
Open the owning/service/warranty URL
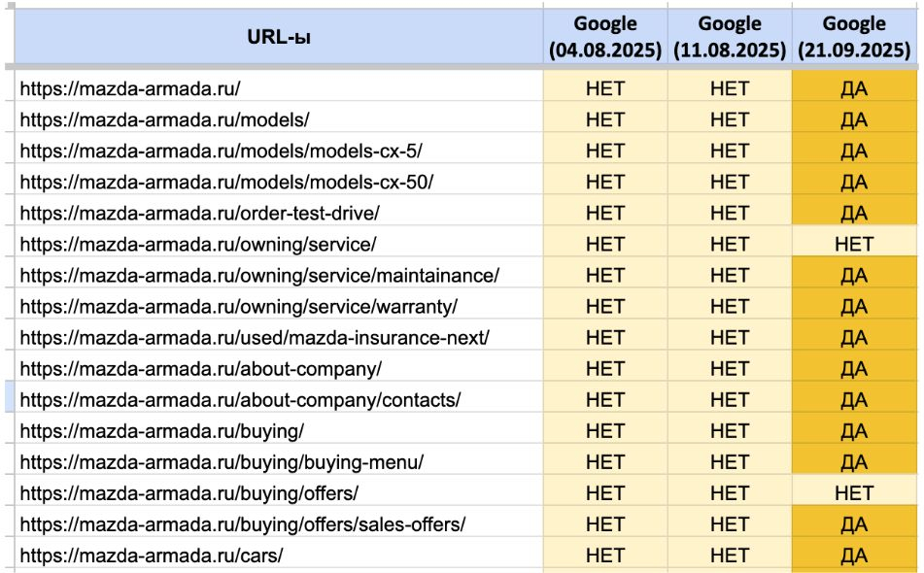click(238, 306)
